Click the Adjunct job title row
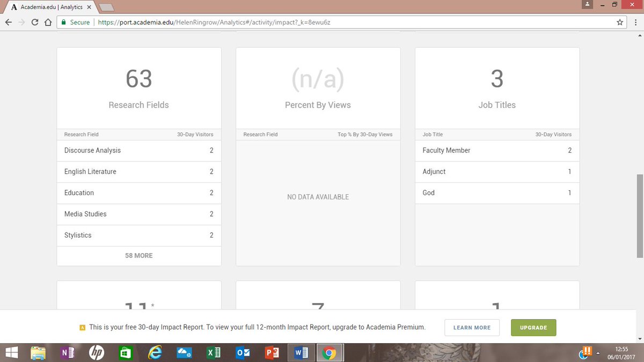Viewport: 644px width, 362px height. click(x=497, y=172)
